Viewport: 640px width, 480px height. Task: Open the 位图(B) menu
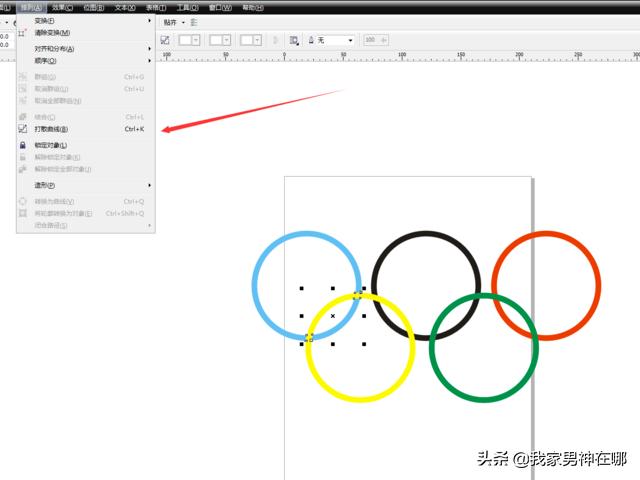click(94, 7)
